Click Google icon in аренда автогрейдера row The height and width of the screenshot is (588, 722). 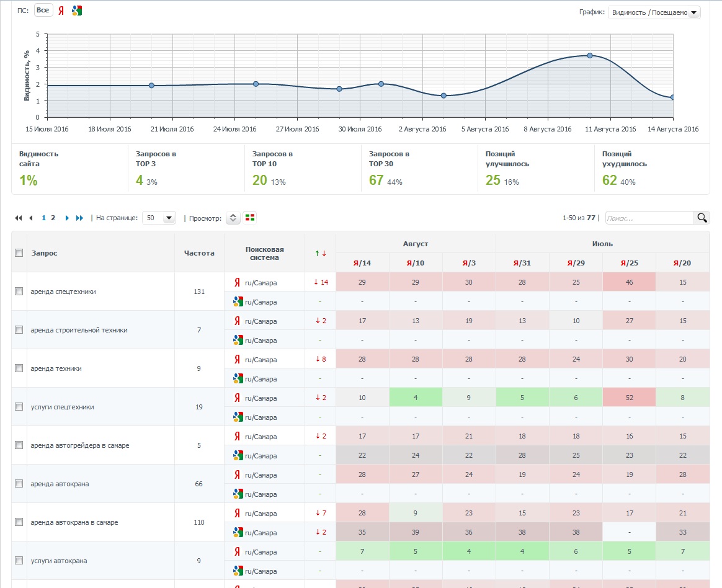[238, 455]
